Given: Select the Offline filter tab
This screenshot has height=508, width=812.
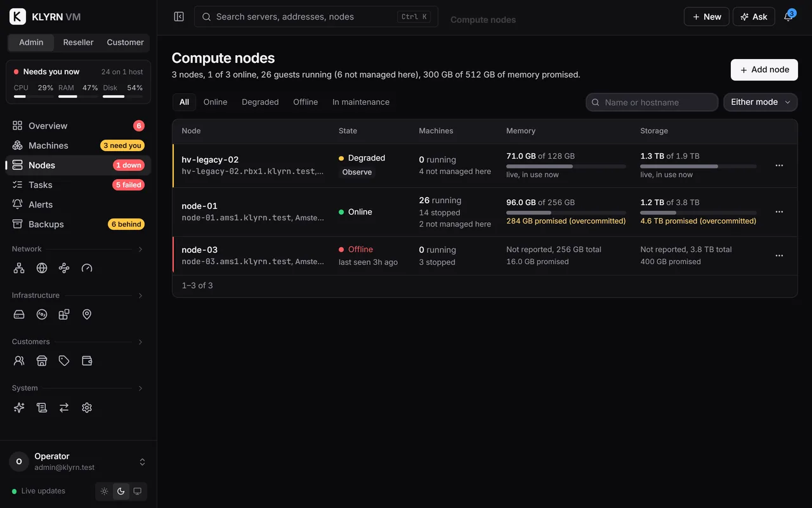Looking at the screenshot, I should tap(305, 102).
